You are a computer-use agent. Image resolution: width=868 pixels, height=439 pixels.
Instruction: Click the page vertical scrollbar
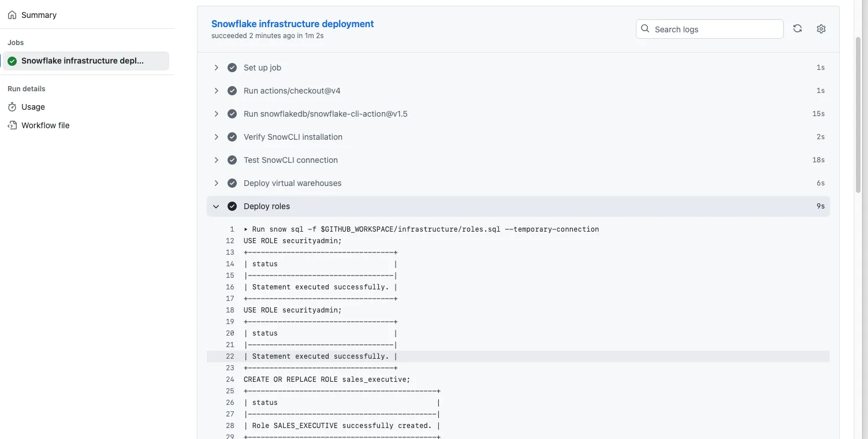tap(859, 116)
